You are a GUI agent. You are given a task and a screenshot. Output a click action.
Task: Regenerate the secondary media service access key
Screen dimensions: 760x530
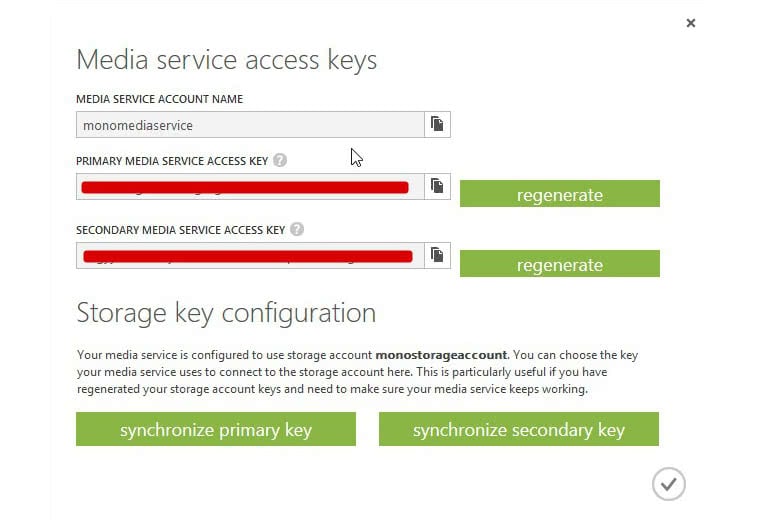[560, 263]
